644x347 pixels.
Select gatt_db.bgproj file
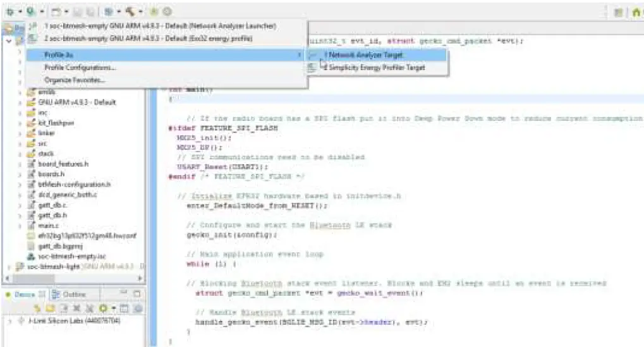pos(60,246)
